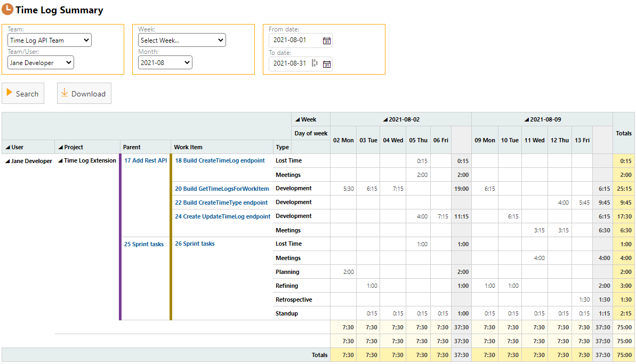Collapse the Jane Developer user row
Screen dimensions: 636x364
pos(7,161)
